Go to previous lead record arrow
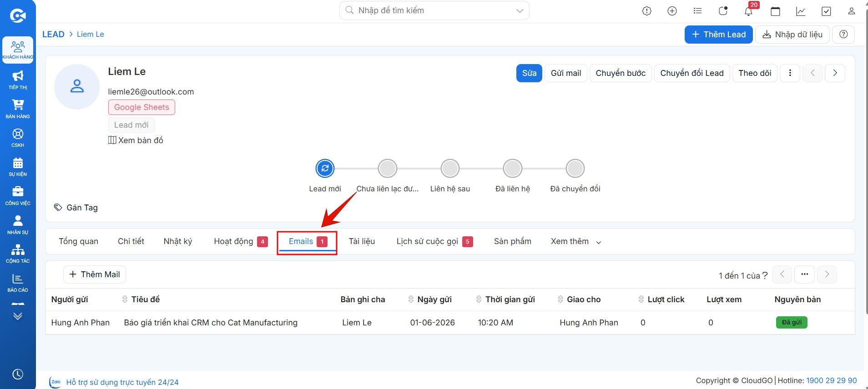Image resolution: width=868 pixels, height=389 pixels. point(812,73)
